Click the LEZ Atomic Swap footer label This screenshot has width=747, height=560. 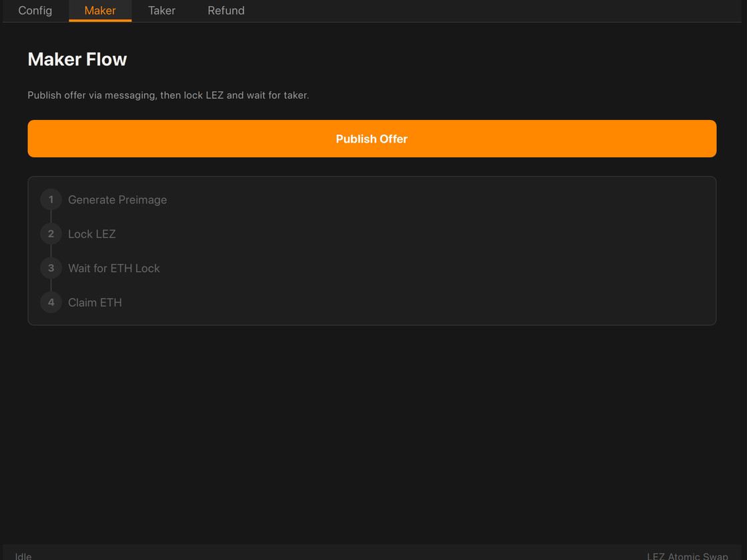(x=688, y=556)
